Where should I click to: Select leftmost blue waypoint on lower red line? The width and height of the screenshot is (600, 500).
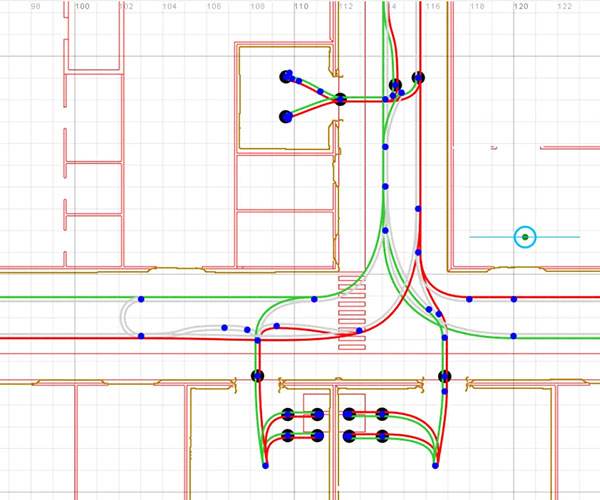141,336
